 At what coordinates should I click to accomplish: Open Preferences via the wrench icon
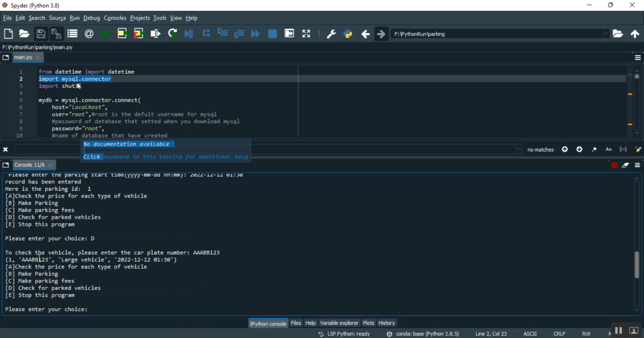coord(331,34)
